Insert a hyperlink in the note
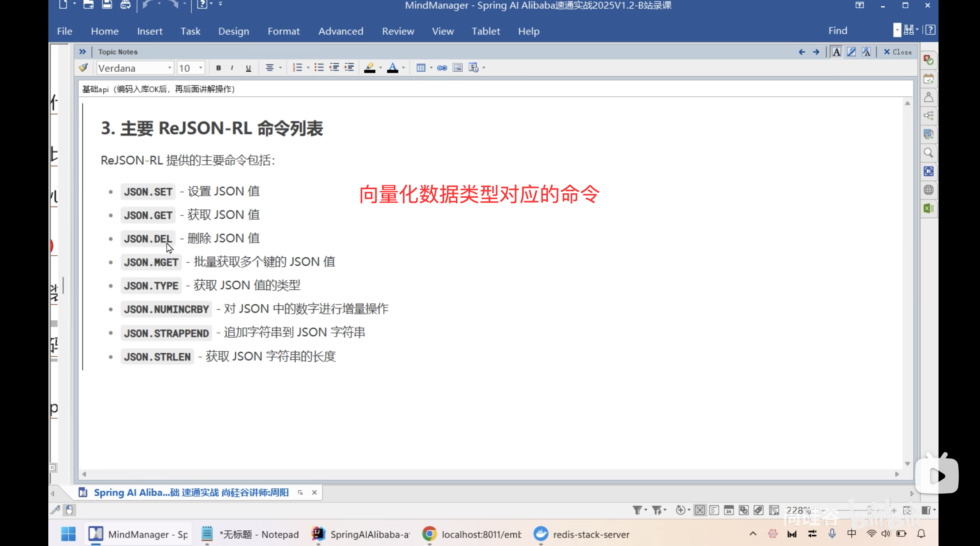Screen dimensions: 980x546 [x=442, y=68]
